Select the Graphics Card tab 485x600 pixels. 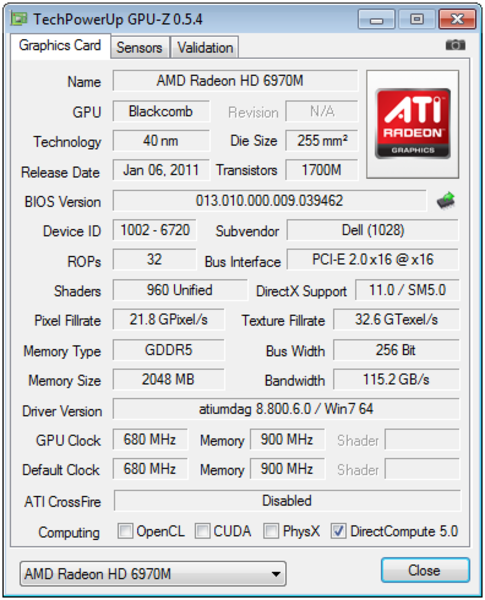pos(60,46)
